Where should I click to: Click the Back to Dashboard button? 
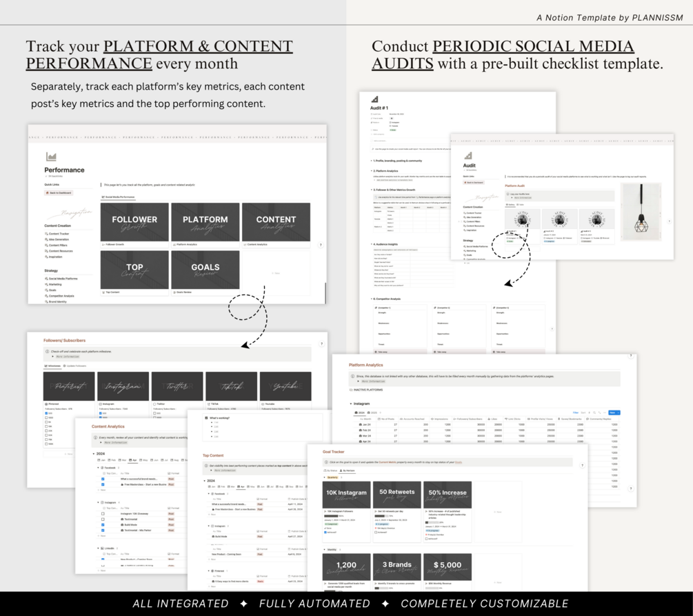point(59,193)
